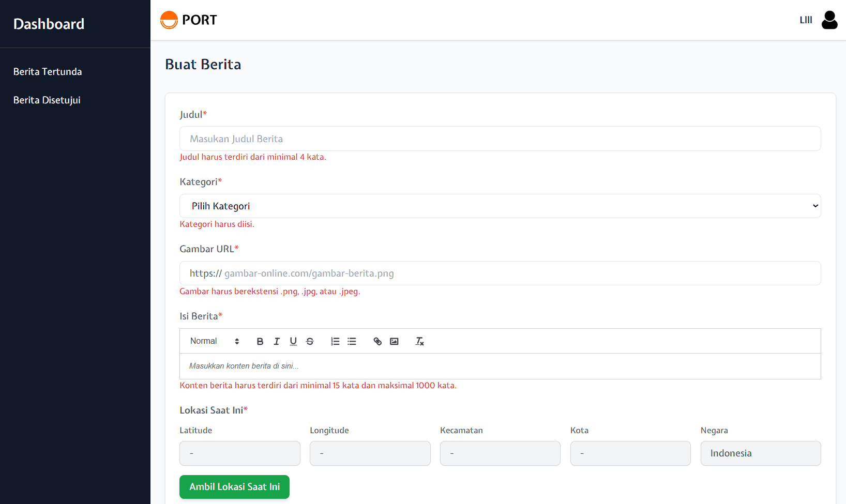Image resolution: width=846 pixels, height=504 pixels.
Task: Click into the news content editor area
Action: [x=500, y=366]
